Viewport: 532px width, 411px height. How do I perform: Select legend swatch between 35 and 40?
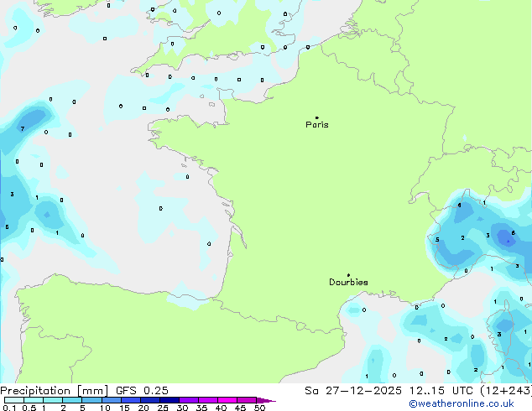(208, 400)
